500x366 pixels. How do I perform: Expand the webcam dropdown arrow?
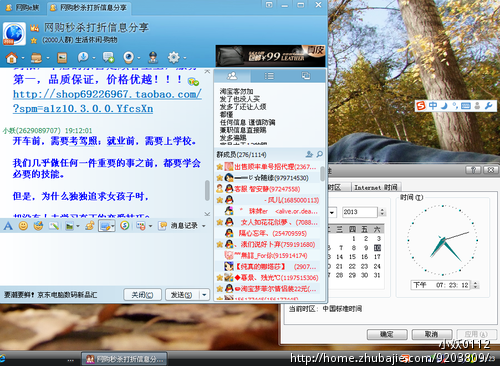tap(139, 58)
